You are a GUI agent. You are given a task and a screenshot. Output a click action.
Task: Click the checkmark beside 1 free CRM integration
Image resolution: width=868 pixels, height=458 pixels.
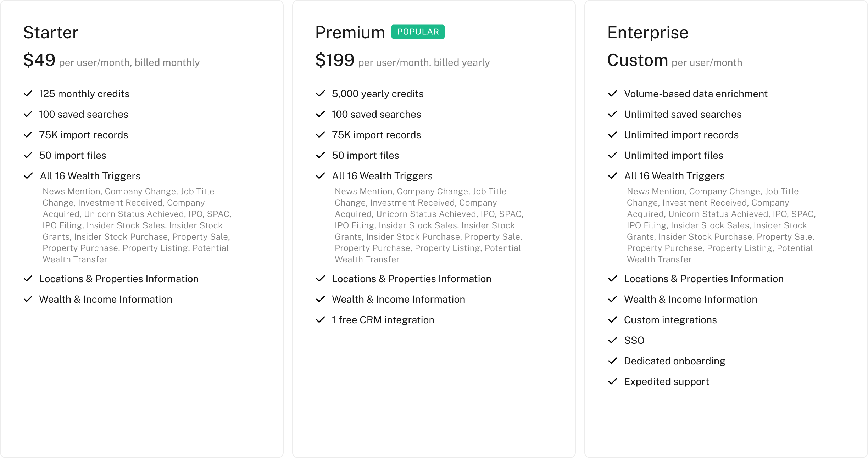click(x=321, y=320)
